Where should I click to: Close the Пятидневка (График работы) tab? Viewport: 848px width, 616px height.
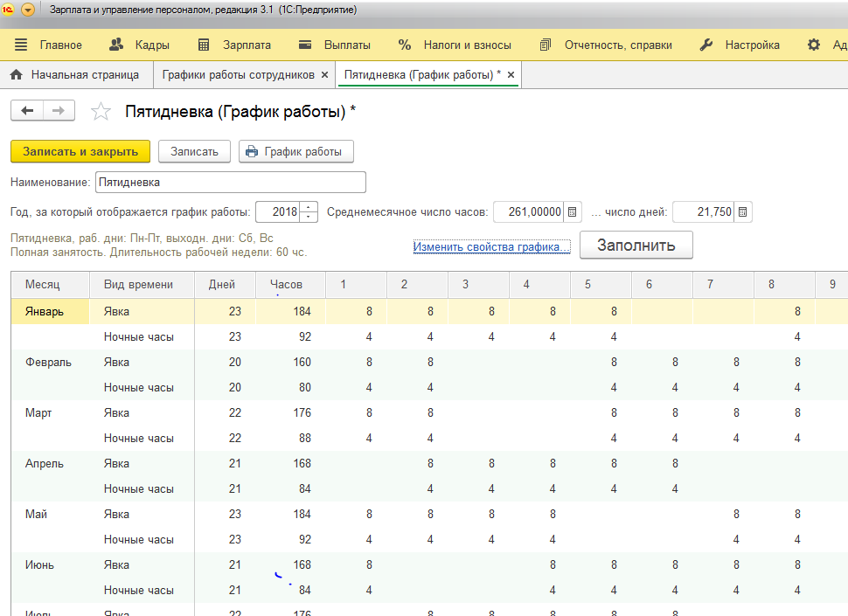[511, 75]
